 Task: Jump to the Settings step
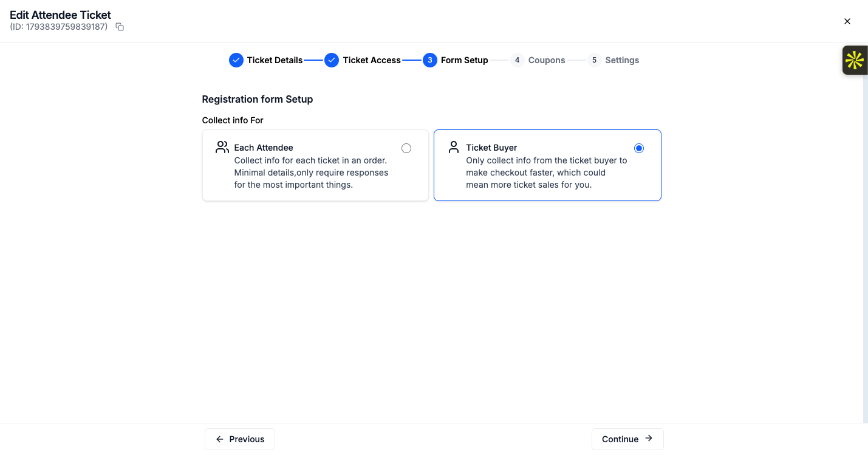click(x=613, y=60)
